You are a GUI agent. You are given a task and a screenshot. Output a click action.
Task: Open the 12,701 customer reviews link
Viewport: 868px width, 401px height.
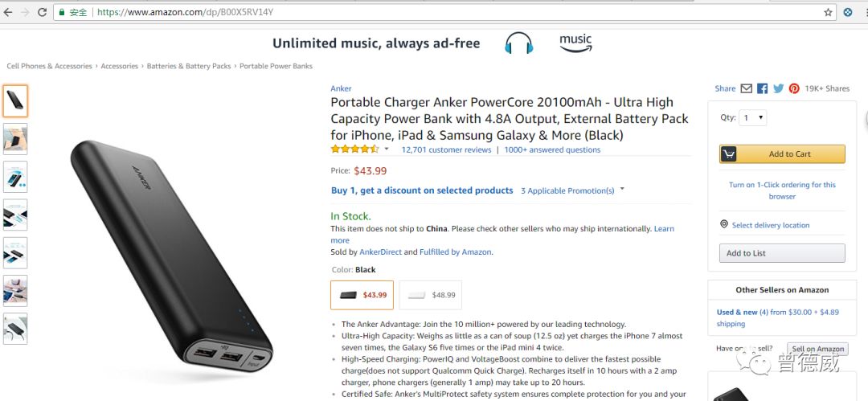(x=446, y=149)
